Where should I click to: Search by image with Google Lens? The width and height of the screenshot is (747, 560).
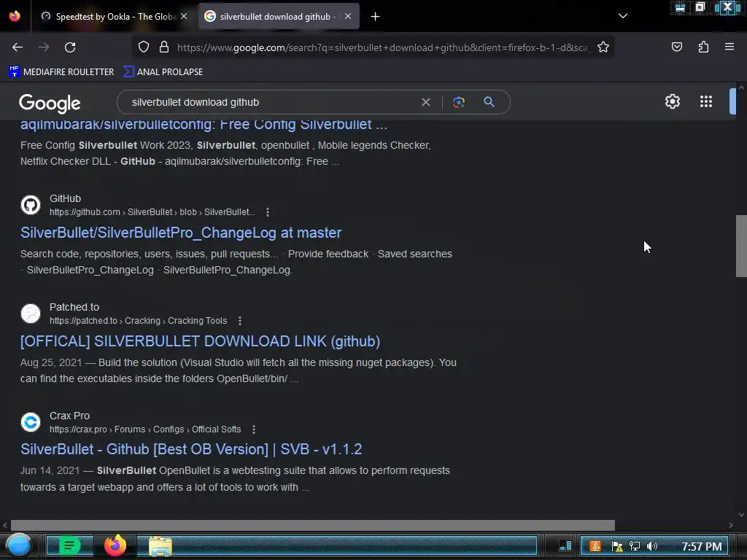click(458, 102)
